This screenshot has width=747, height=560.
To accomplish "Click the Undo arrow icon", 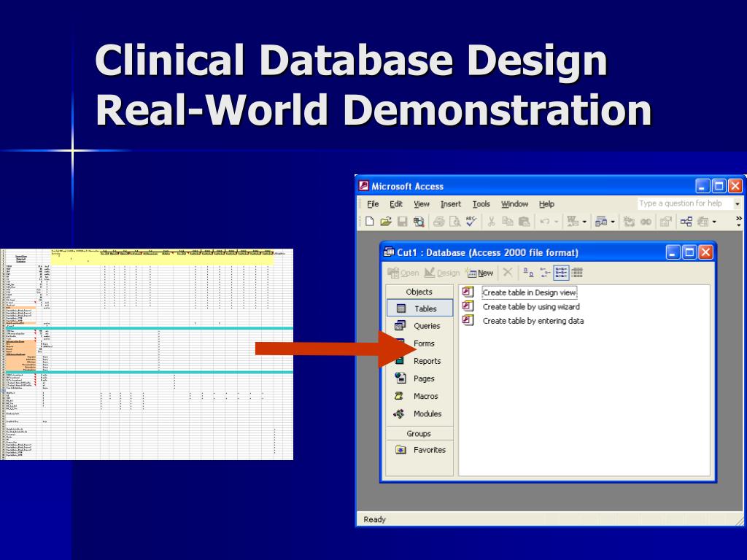I will (x=545, y=222).
